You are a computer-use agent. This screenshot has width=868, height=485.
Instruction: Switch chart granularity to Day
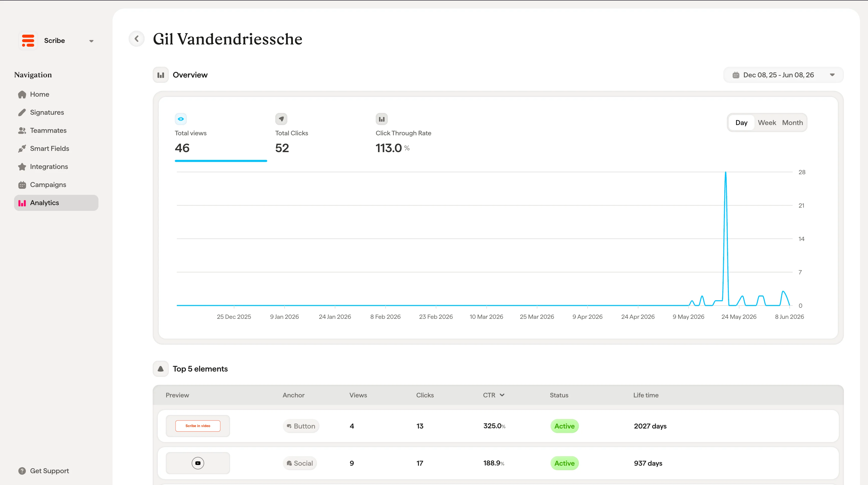click(x=741, y=123)
